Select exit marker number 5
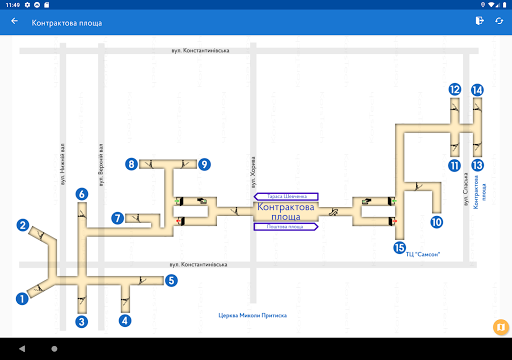This screenshot has height=360, width=512. point(171,280)
